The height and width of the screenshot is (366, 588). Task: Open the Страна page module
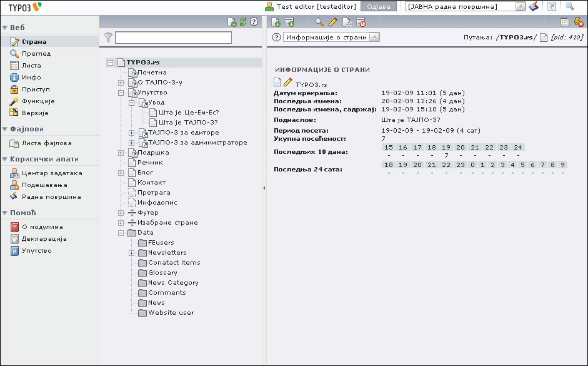(x=34, y=42)
